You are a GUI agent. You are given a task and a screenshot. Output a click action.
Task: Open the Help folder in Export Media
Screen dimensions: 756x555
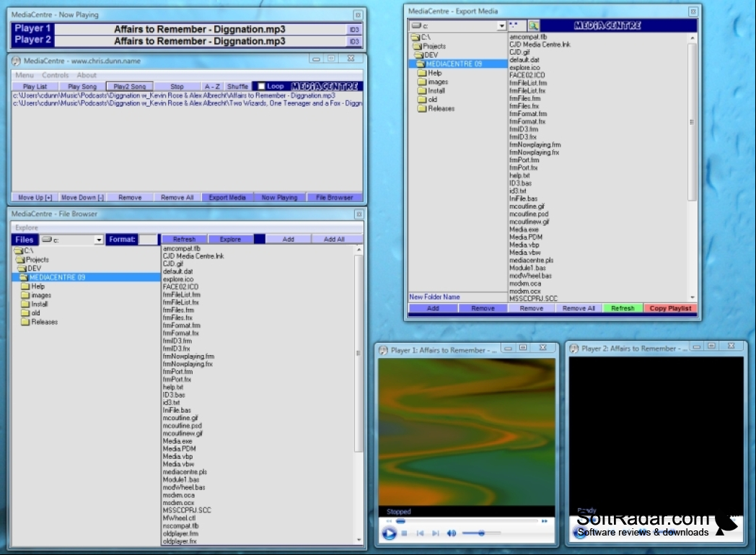click(430, 73)
